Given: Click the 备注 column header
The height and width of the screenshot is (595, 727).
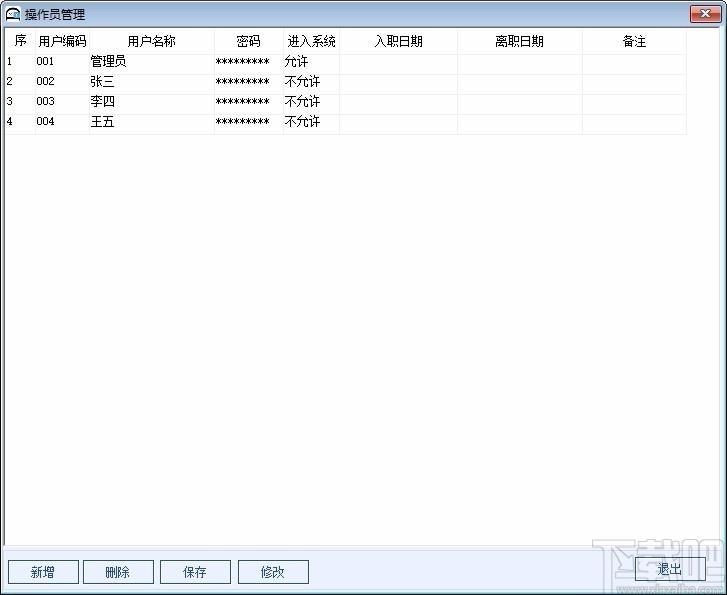Looking at the screenshot, I should click(634, 41).
